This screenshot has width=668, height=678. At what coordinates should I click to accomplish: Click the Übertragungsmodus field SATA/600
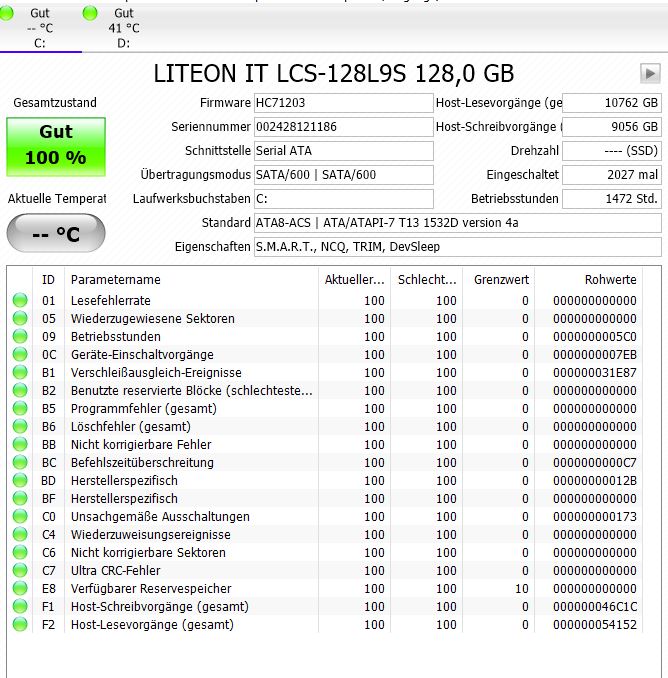tap(344, 175)
